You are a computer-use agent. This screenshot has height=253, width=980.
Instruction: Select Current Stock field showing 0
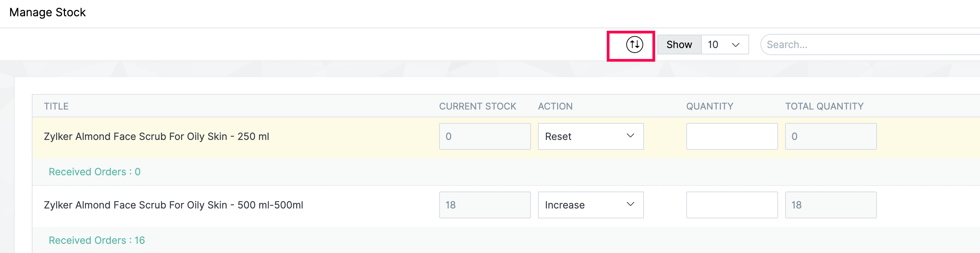[484, 136]
